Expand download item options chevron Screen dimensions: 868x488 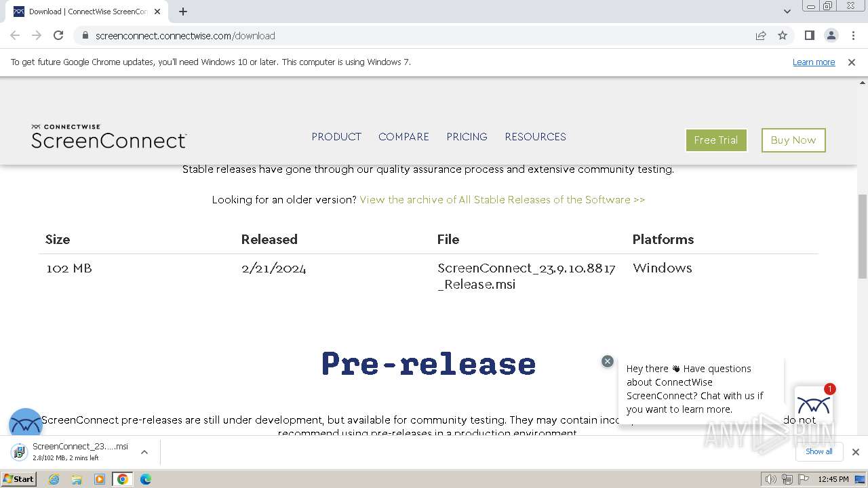[x=144, y=452]
